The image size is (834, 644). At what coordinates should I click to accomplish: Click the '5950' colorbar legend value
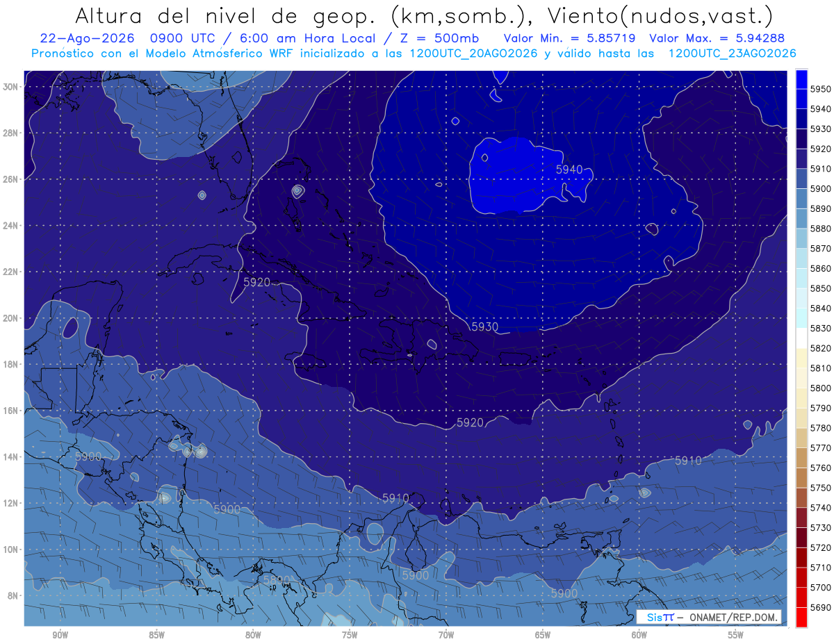pyautogui.click(x=821, y=89)
